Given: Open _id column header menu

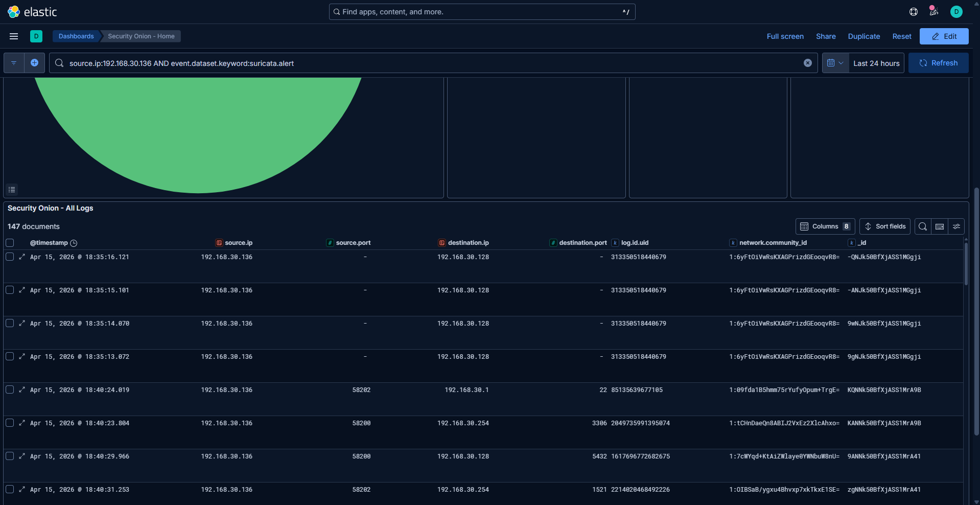Looking at the screenshot, I should point(857,243).
